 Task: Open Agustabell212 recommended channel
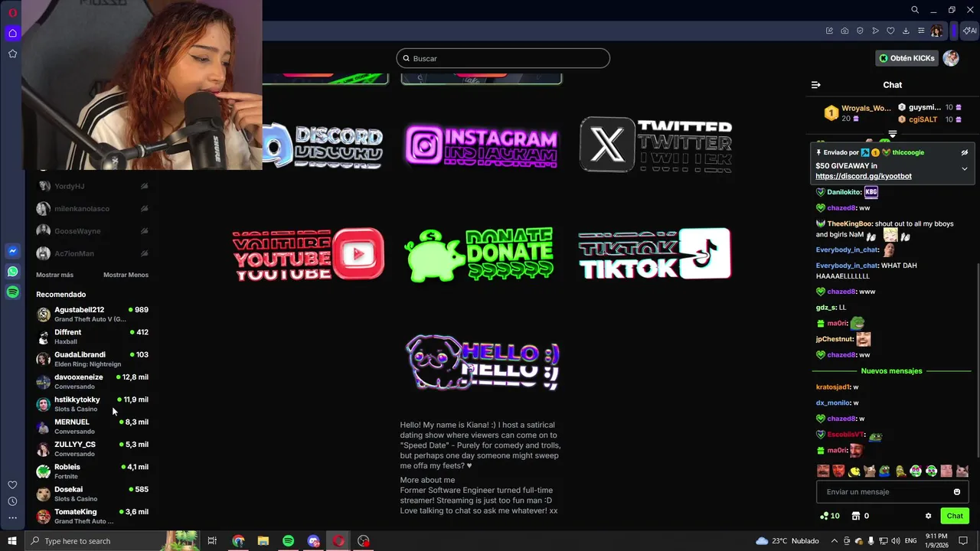(93, 315)
